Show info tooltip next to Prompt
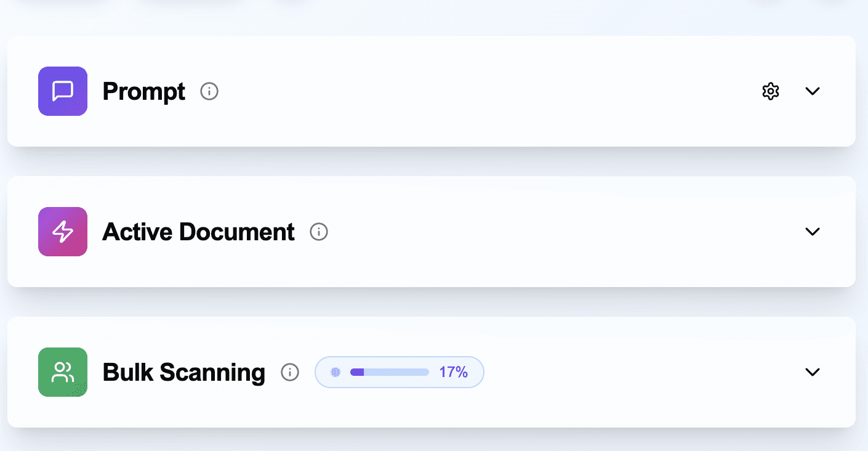The width and height of the screenshot is (868, 451). 209,92
